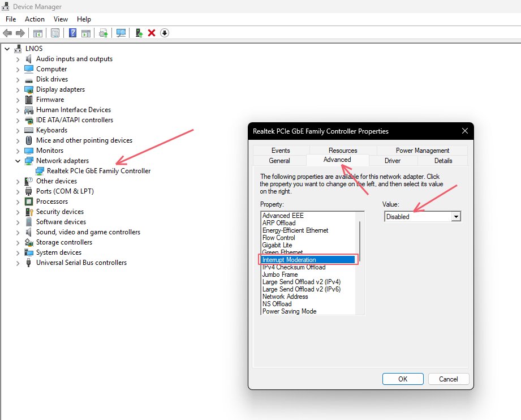Expand the Processors node
Screen dimensions: 521x420
pos(18,202)
